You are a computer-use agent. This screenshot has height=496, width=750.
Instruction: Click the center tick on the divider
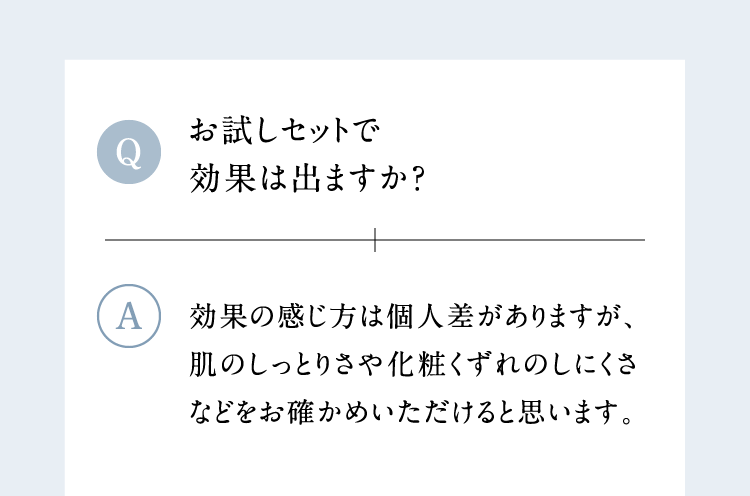coord(375,240)
